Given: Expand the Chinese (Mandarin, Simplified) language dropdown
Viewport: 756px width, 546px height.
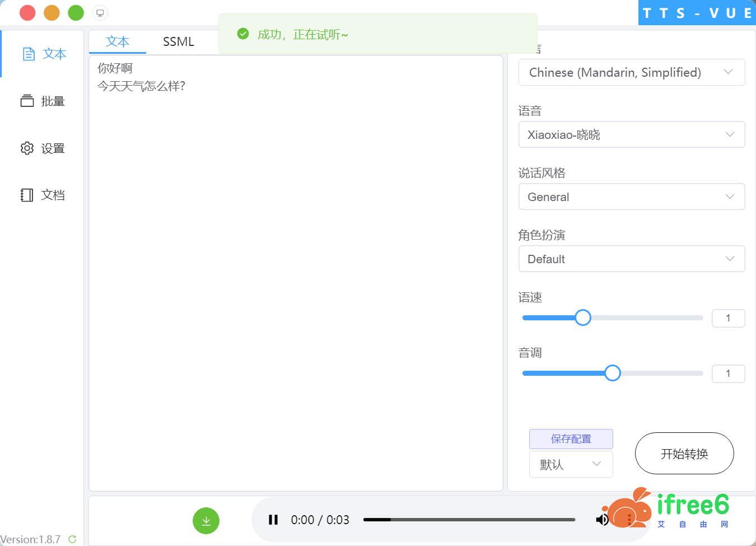Looking at the screenshot, I should tap(631, 72).
